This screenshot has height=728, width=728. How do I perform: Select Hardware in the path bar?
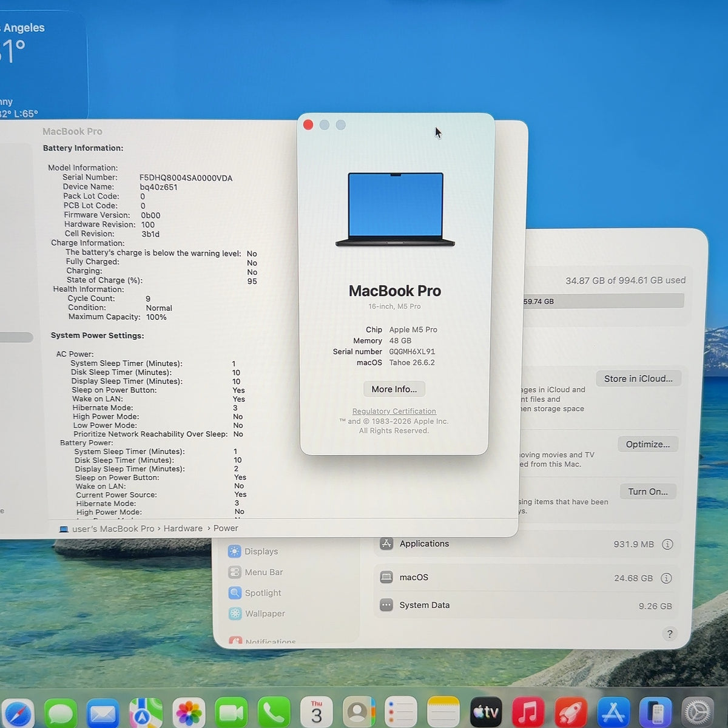click(x=183, y=528)
